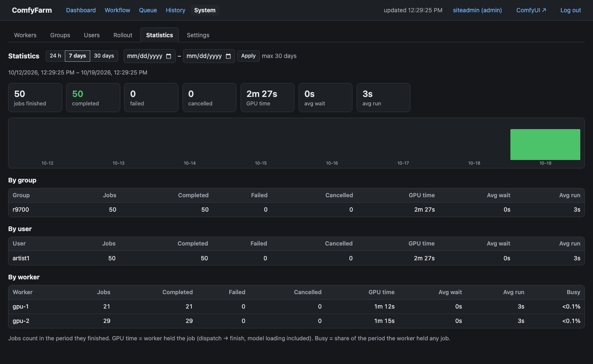Select the 7 days range toggle
The height and width of the screenshot is (364, 593).
coord(78,56)
